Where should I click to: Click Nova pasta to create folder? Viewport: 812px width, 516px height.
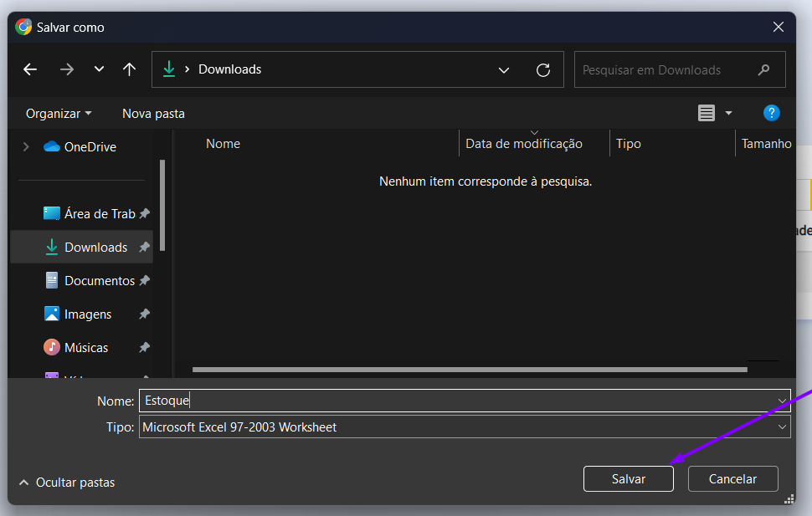click(x=153, y=113)
